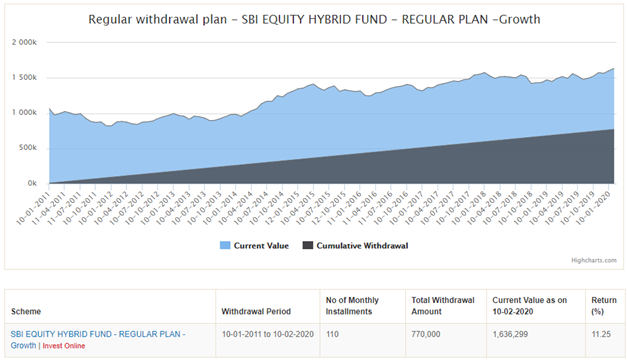Click the chart title text
This screenshot has width=627, height=361.
314,19
